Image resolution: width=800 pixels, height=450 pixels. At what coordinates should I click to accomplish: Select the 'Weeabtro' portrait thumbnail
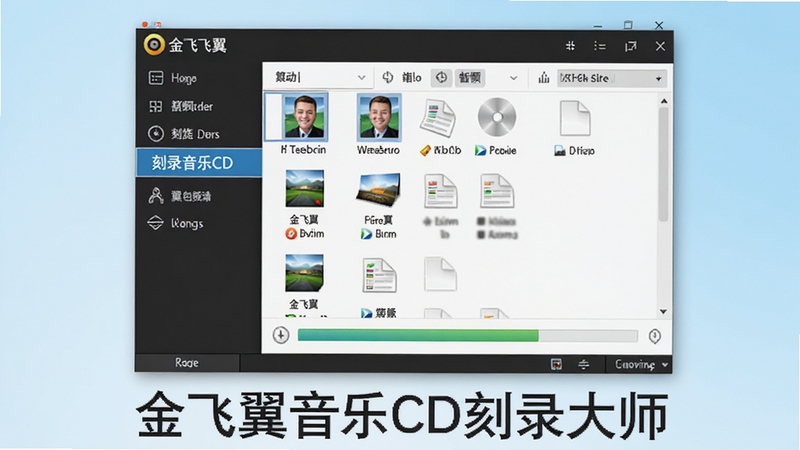tap(379, 117)
